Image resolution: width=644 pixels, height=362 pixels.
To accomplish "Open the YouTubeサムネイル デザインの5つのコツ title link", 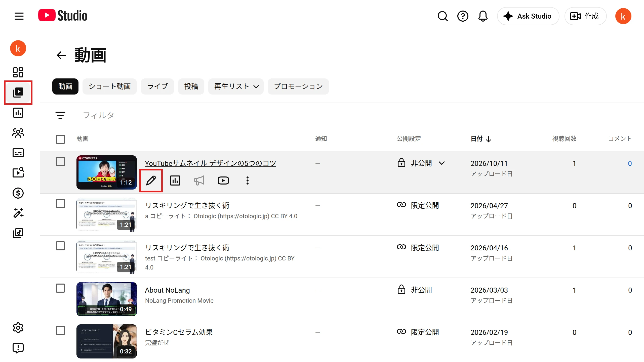I will 210,163.
